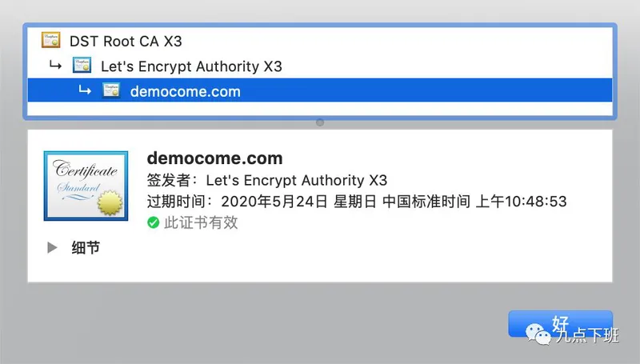Grab the split divider handle dot
Screen dimensions: 640x364
tap(320, 122)
